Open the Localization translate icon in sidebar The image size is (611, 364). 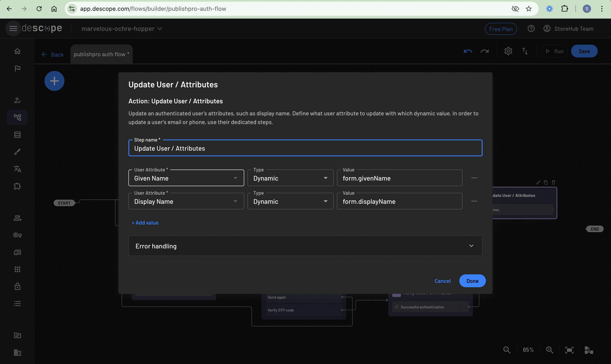[17, 169]
